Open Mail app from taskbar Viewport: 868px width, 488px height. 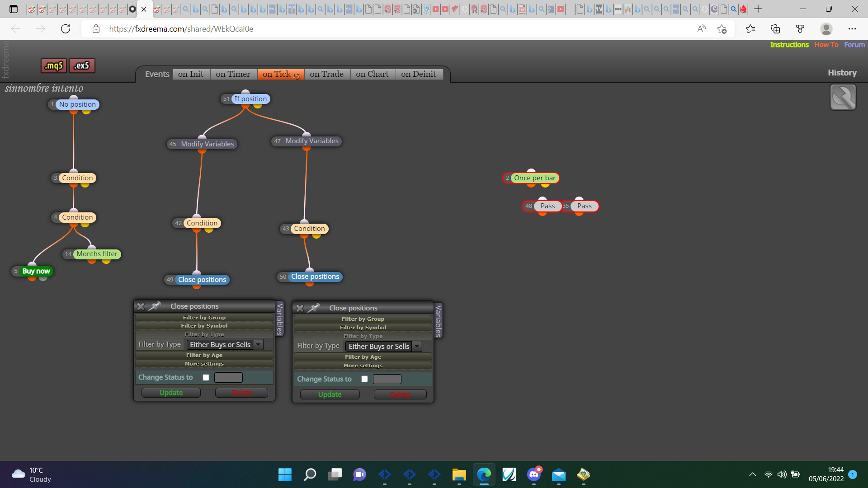(x=559, y=474)
